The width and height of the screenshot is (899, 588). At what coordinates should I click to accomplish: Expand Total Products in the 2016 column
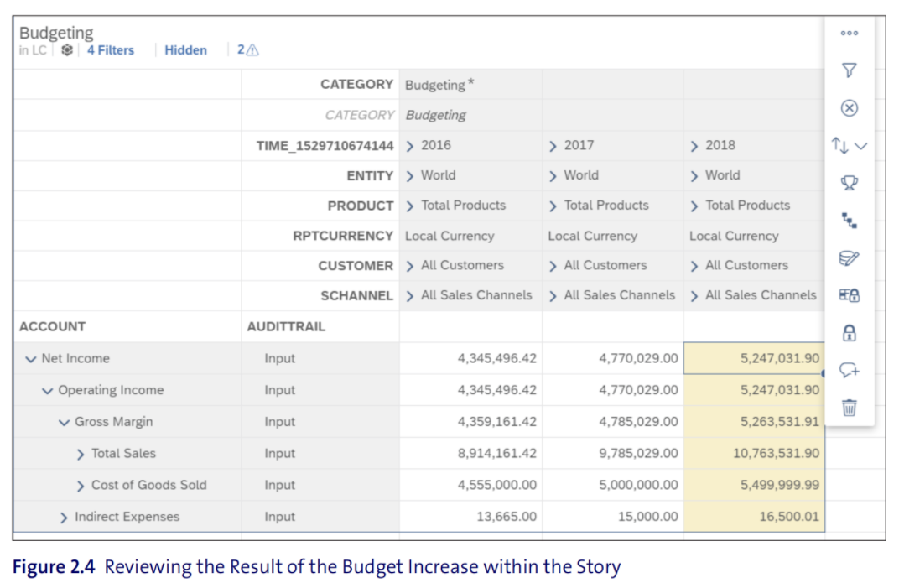tap(410, 206)
